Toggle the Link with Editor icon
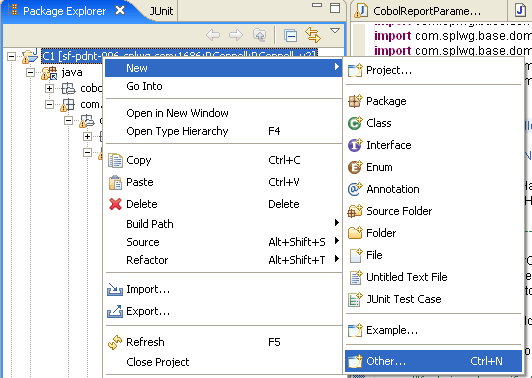 coord(313,35)
